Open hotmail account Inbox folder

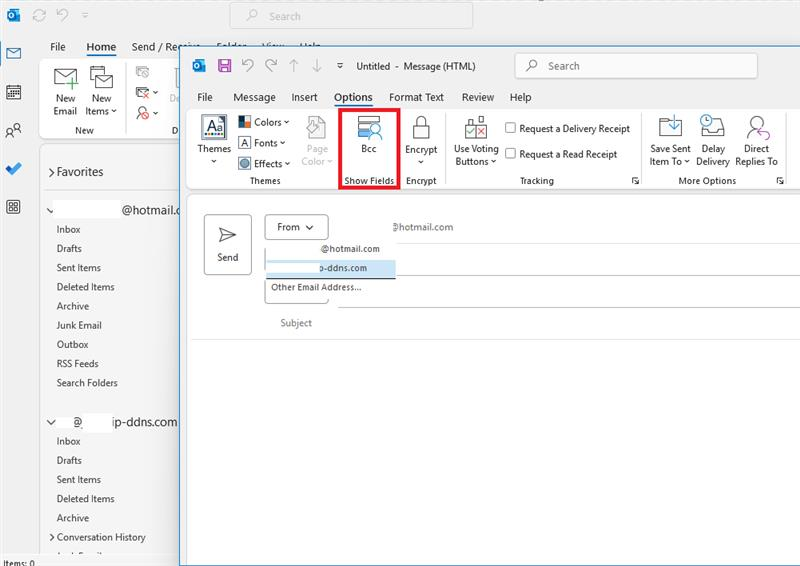pyautogui.click(x=68, y=230)
